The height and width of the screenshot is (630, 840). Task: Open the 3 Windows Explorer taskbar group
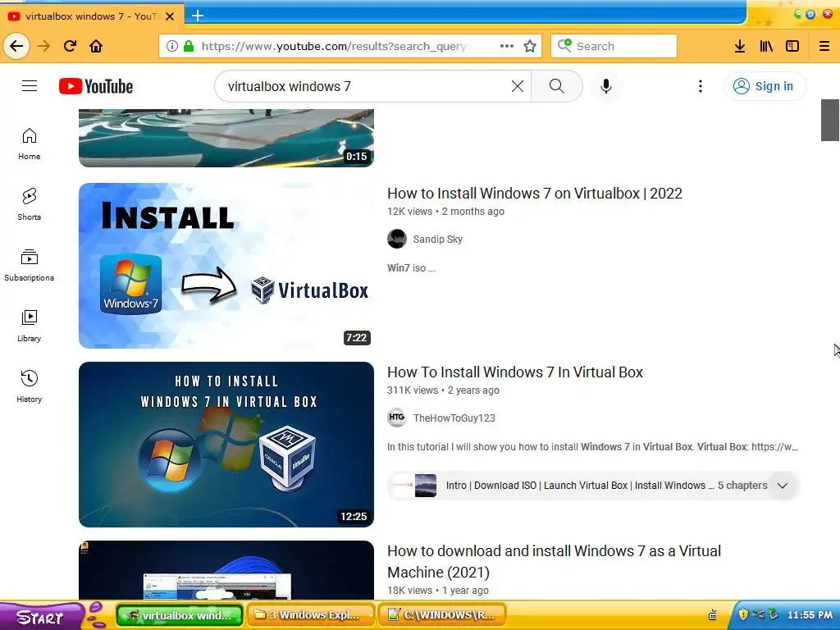click(311, 615)
